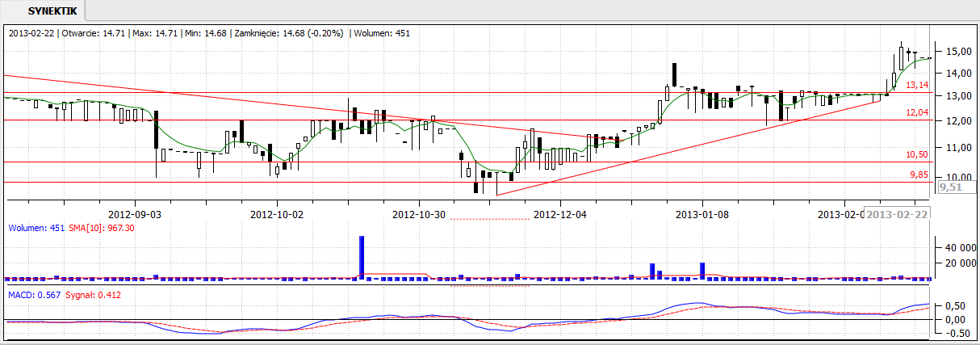Click the 2012-12-04 date on time axis
Image resolution: width=980 pixels, height=345 pixels.
(x=561, y=214)
